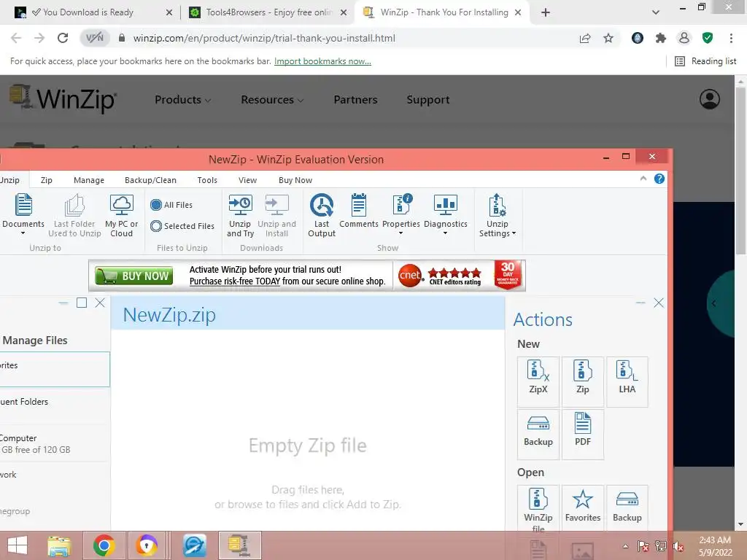Create new ZipX archive
747x560 pixels.
pos(538,381)
